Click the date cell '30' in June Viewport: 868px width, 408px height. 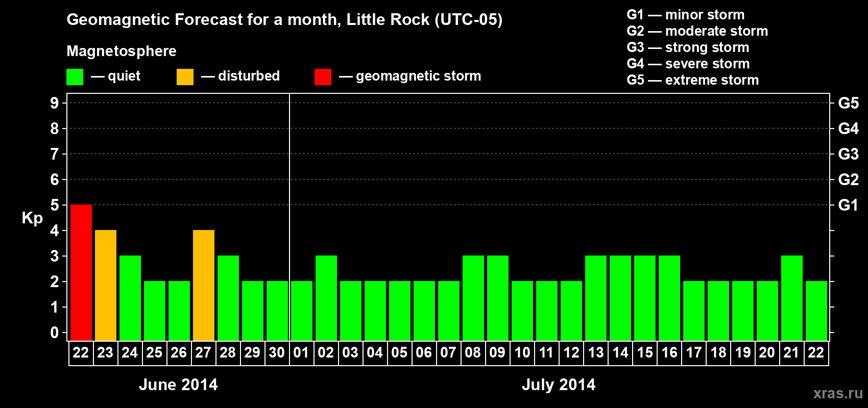point(277,353)
